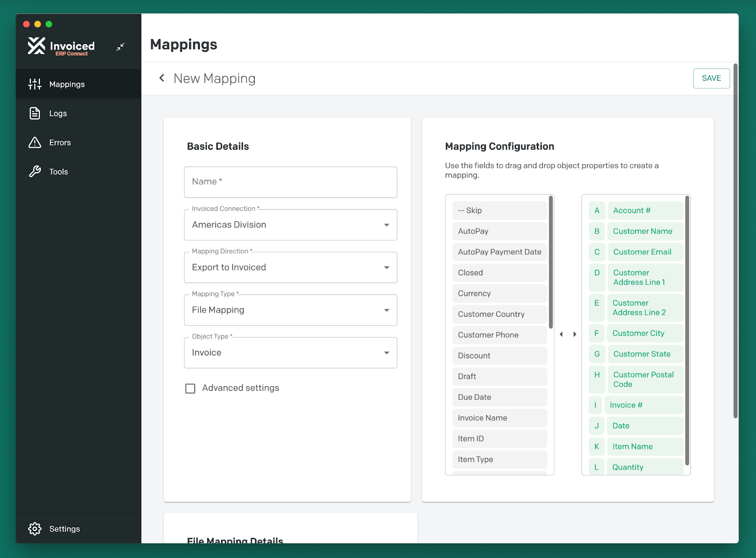Image resolution: width=756 pixels, height=558 pixels.
Task: Select the Tools wrench icon
Action: coord(34,171)
